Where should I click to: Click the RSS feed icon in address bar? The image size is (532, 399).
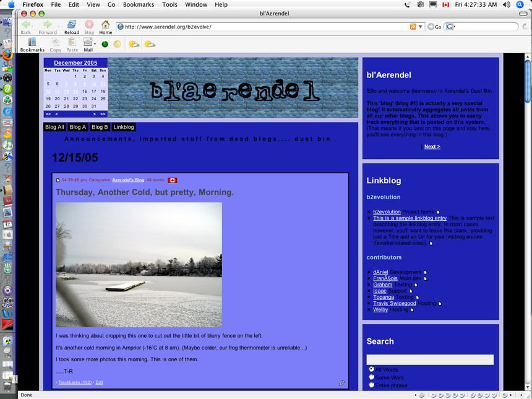413,27
